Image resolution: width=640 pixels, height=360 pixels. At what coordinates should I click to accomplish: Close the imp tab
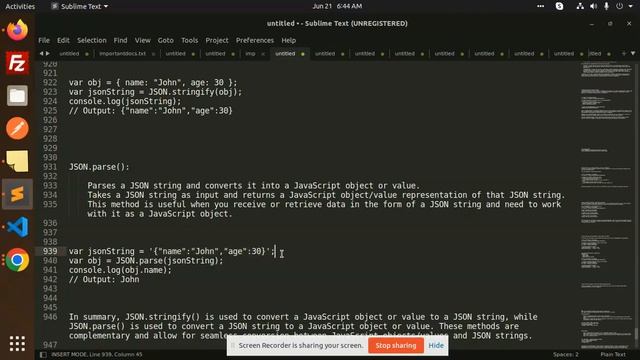tap(263, 54)
